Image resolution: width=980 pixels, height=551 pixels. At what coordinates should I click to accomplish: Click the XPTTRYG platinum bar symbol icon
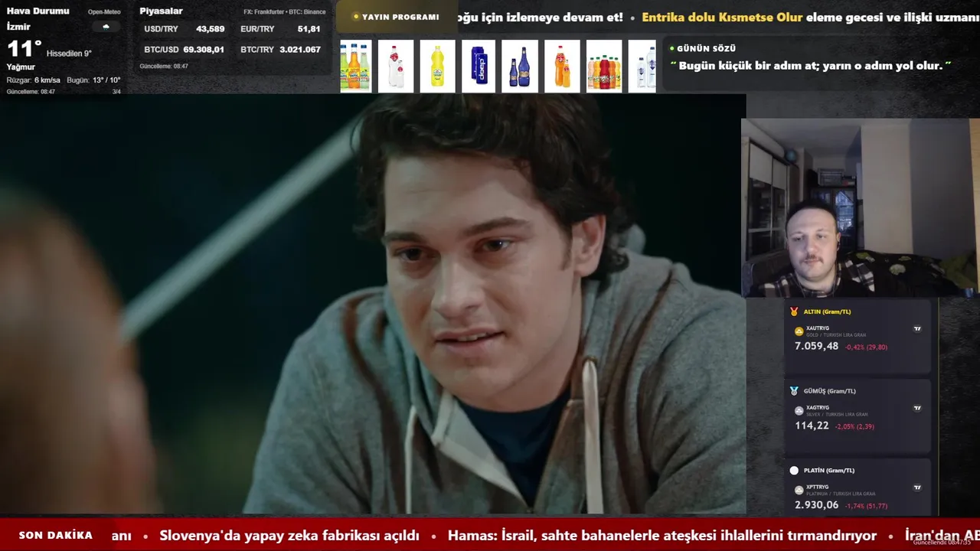[799, 490]
